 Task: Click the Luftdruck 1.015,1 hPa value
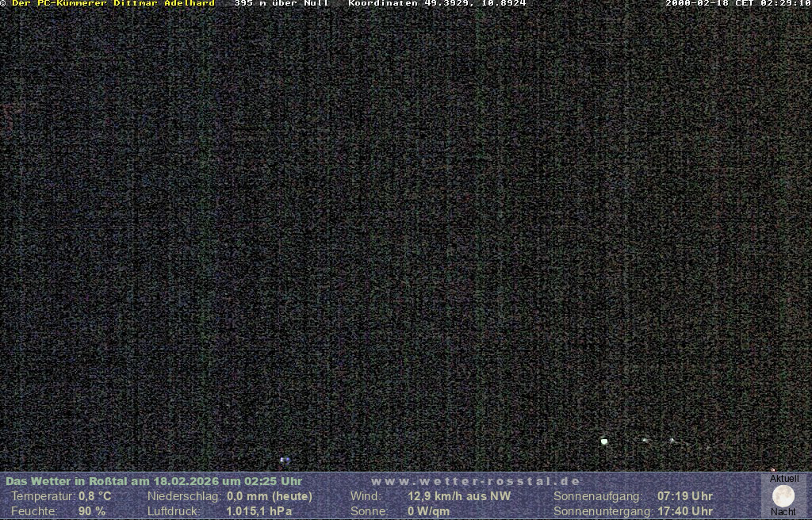(259, 511)
